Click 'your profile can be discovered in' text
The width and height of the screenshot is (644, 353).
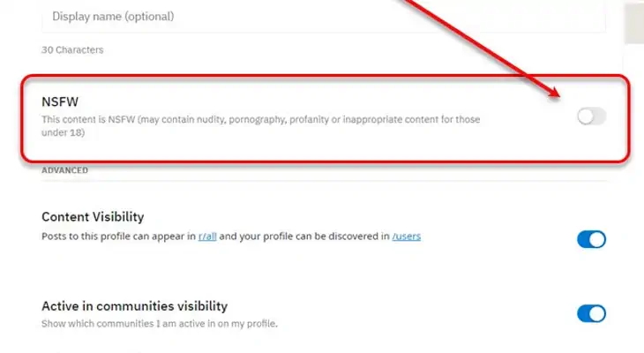(x=316, y=237)
